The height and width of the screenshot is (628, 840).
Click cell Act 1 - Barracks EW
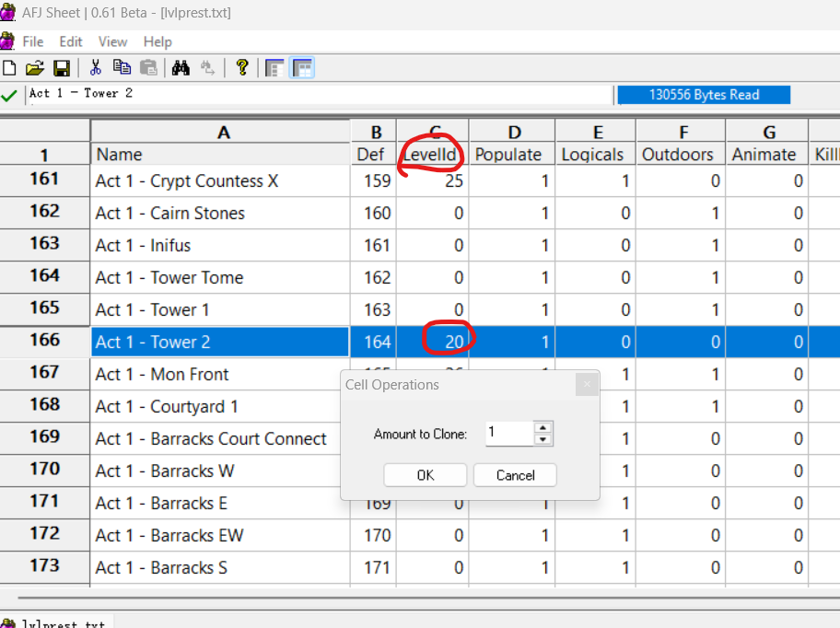pos(221,535)
